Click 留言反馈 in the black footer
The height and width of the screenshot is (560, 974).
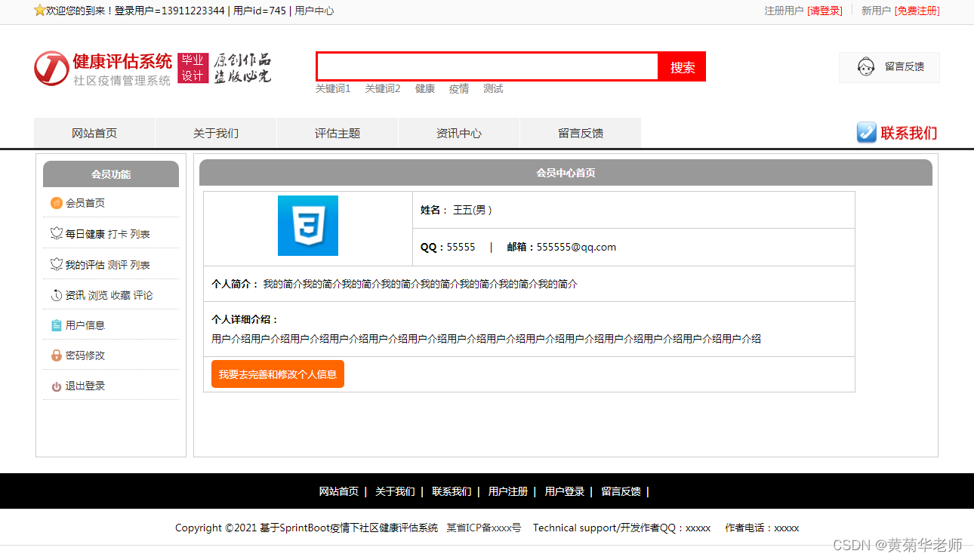(x=621, y=491)
